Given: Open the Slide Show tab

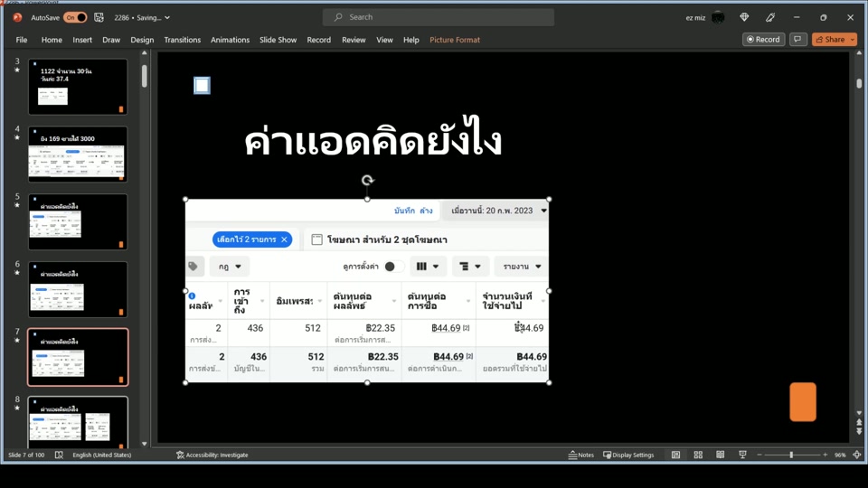Looking at the screenshot, I should coord(278,40).
